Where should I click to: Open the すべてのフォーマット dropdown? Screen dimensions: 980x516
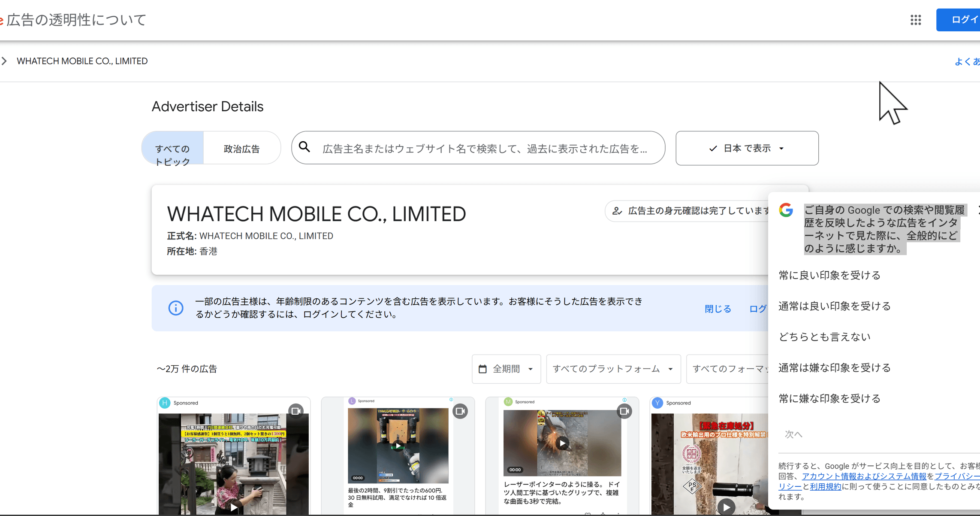(728, 369)
